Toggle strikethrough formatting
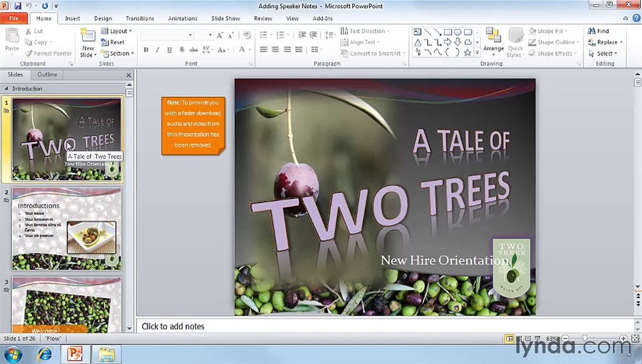642x364 pixels. [x=193, y=50]
